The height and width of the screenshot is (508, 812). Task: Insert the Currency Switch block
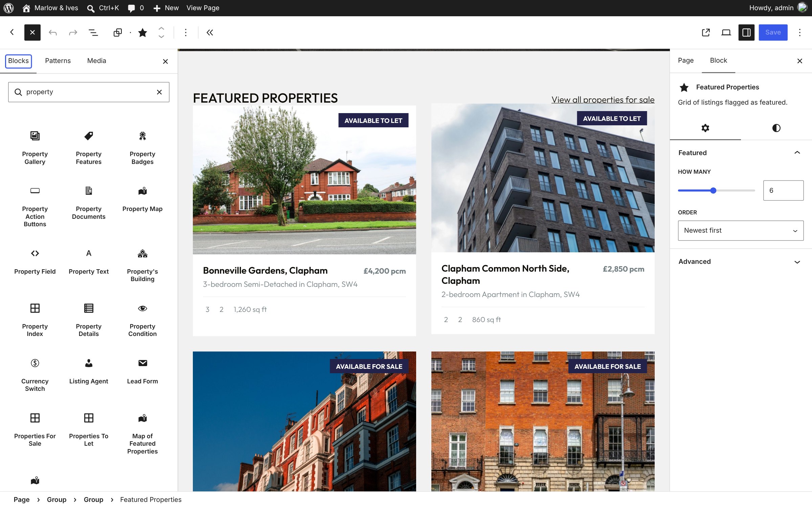(35, 375)
